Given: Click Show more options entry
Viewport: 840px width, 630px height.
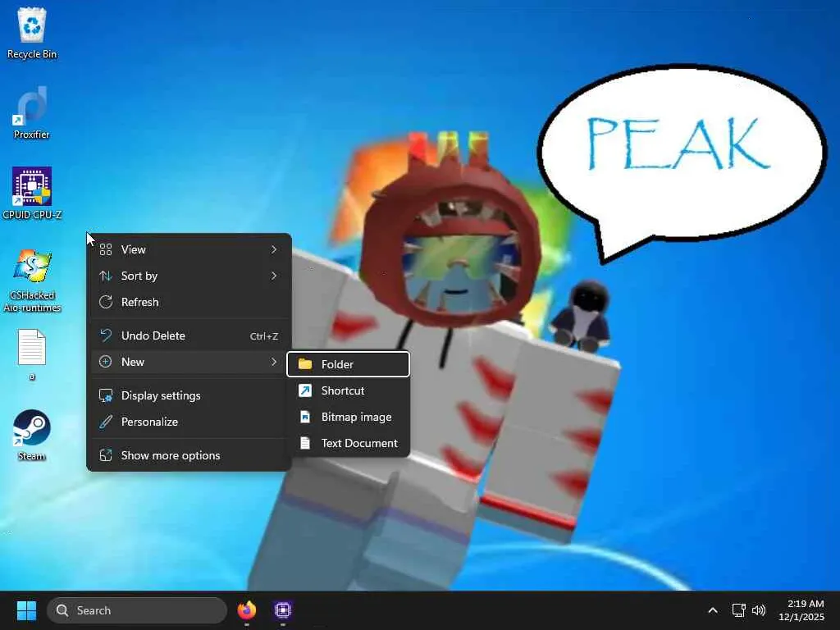Looking at the screenshot, I should click(x=189, y=456).
